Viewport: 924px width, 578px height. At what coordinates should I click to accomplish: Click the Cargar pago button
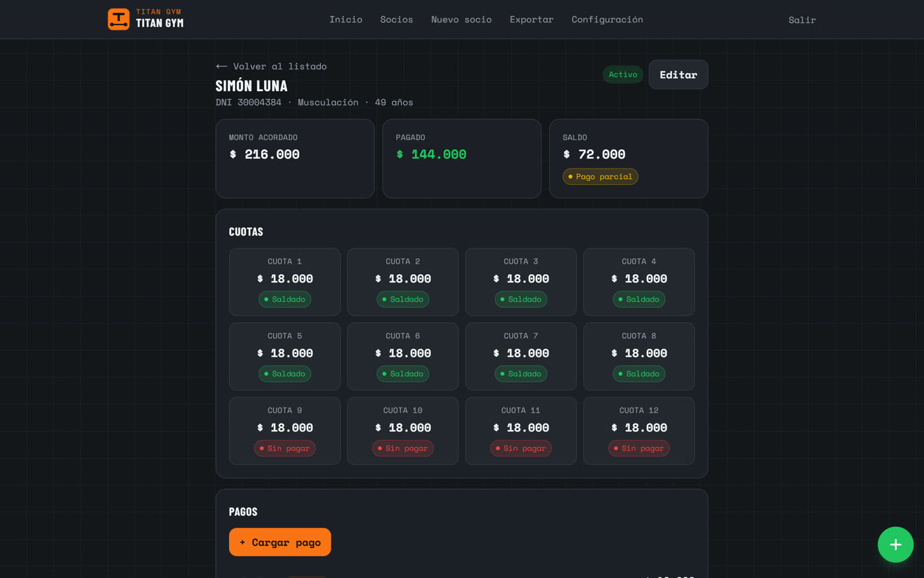pyautogui.click(x=280, y=542)
